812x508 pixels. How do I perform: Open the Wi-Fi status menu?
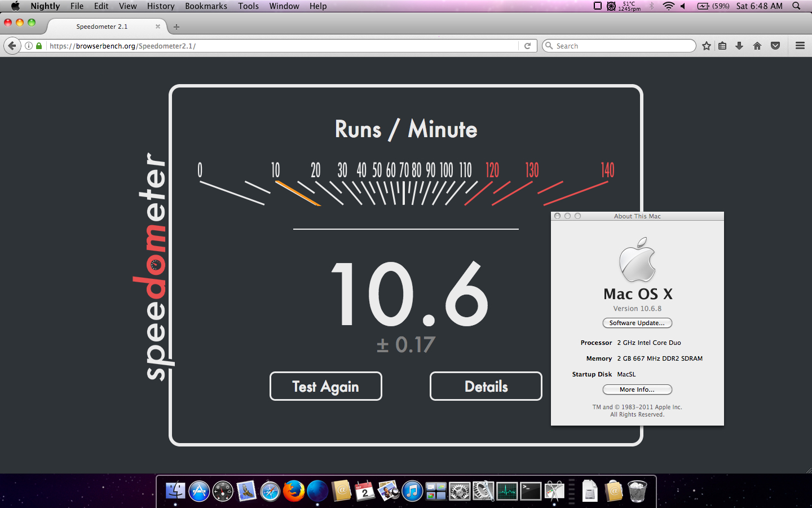[x=668, y=6]
